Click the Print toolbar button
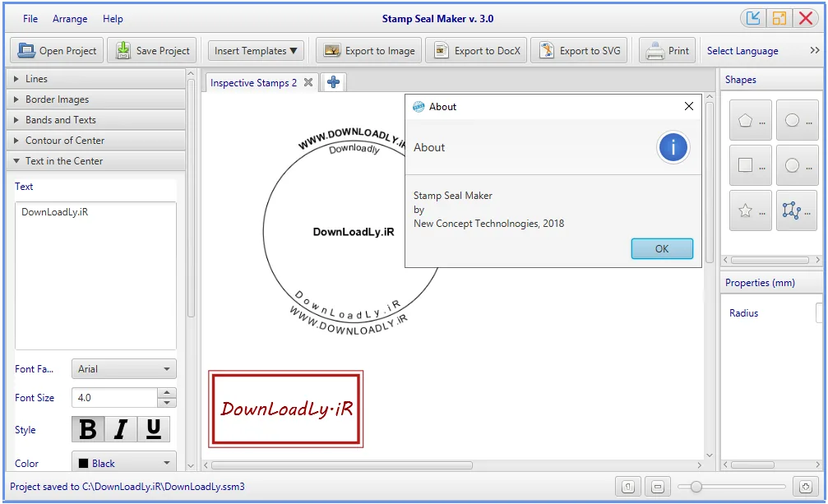The height and width of the screenshot is (504, 828). pos(668,51)
